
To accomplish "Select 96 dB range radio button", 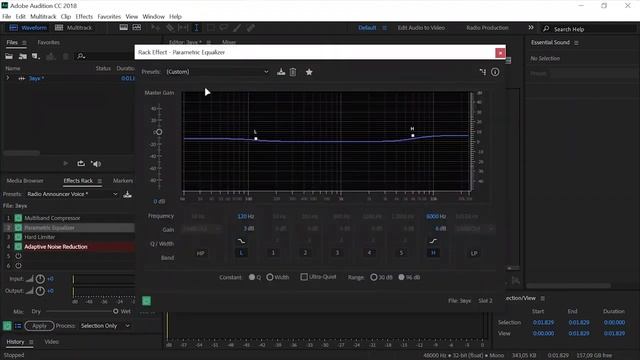I will click(402, 277).
